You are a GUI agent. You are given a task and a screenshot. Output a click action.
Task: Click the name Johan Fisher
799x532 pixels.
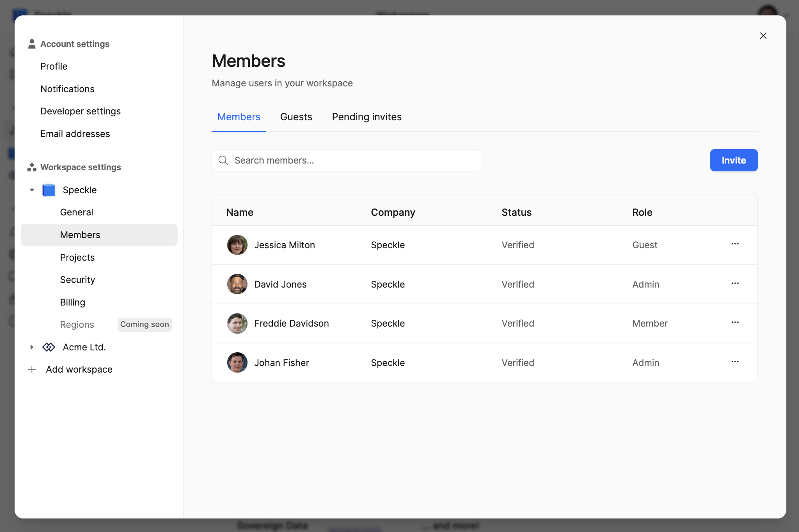click(281, 363)
